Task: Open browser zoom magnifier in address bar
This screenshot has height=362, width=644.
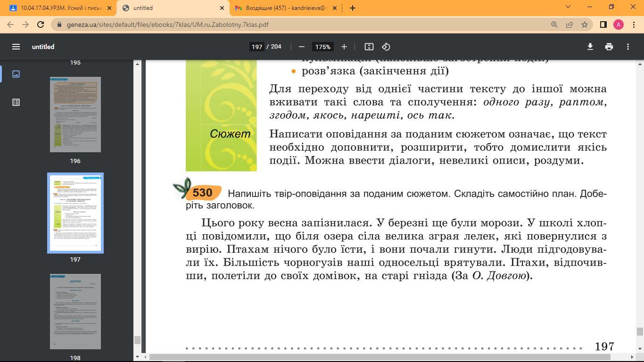Action: 554,25
